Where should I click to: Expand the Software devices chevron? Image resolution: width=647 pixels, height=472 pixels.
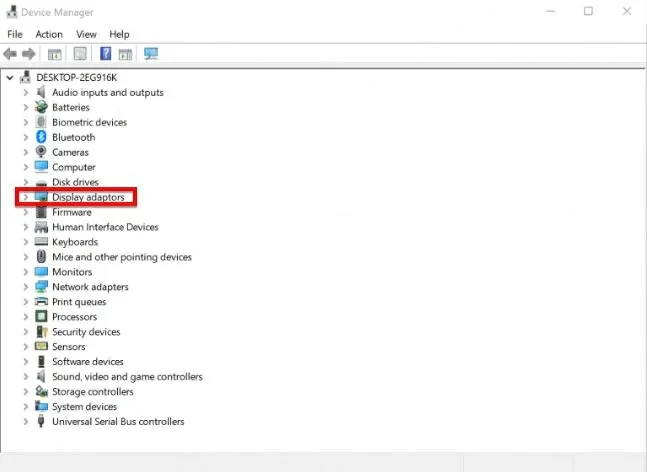pos(26,361)
